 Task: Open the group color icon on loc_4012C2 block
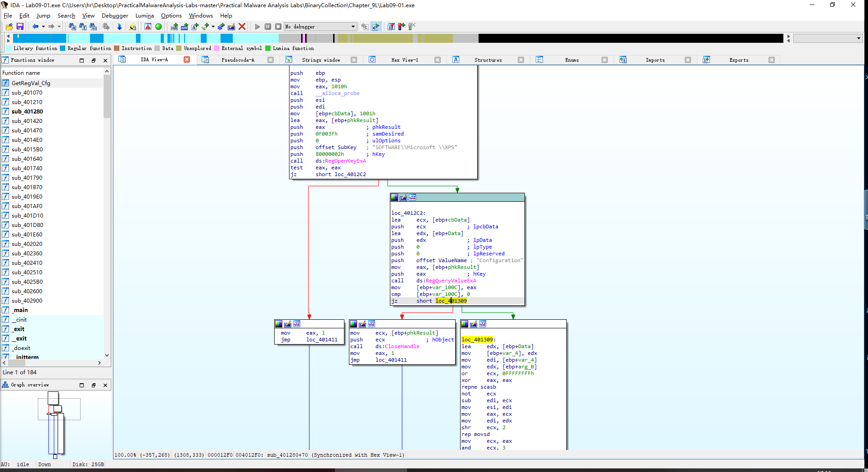[x=394, y=197]
